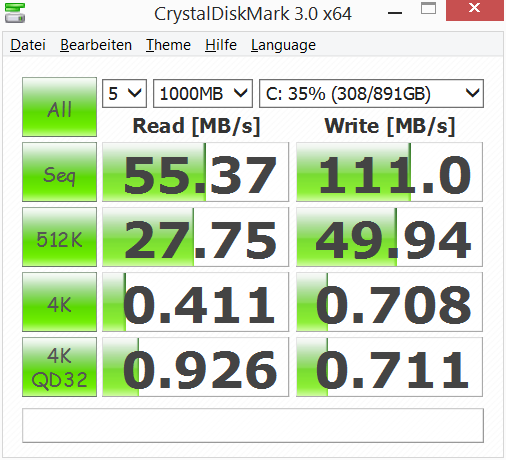Viewport: 506px width, 460px height.
Task: Run all benchmarks with the All button
Action: pos(59,107)
